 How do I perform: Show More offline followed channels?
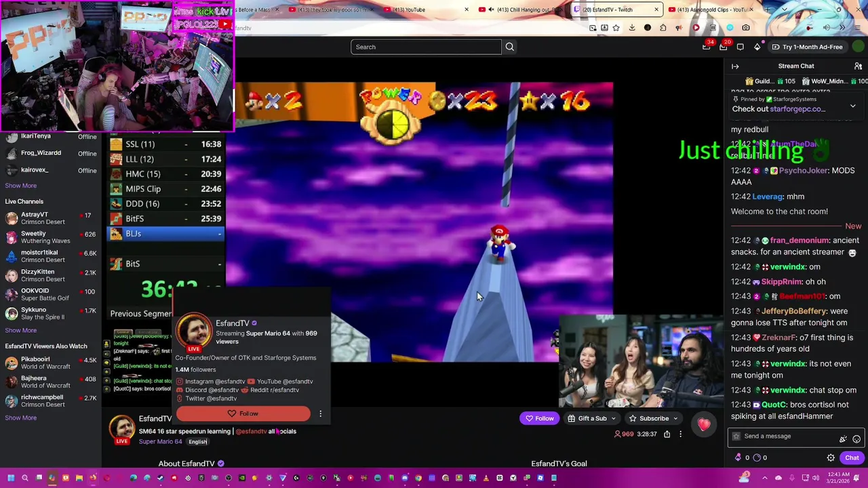point(21,186)
